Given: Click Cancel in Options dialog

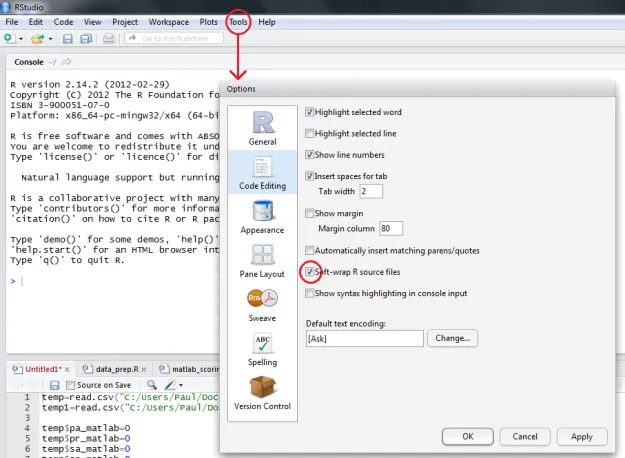Looking at the screenshot, I should point(525,436).
